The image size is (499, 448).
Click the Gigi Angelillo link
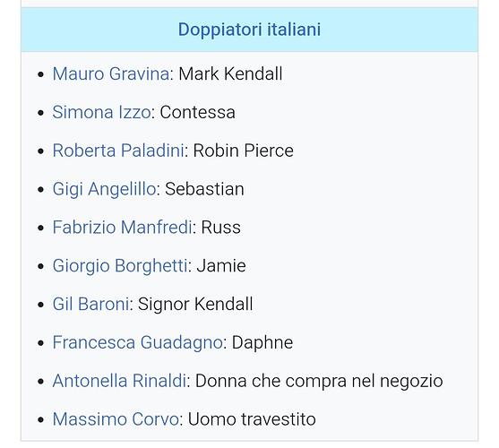pos(105,189)
